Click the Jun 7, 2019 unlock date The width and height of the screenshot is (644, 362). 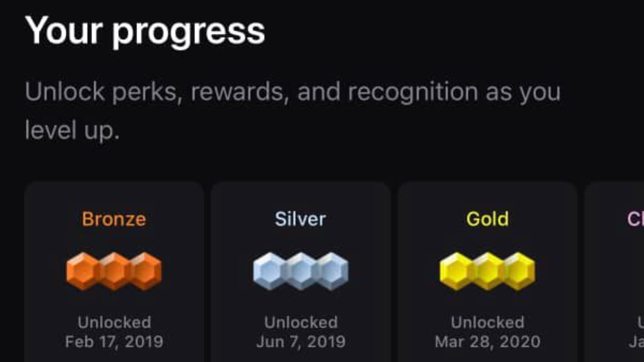pyautogui.click(x=301, y=342)
